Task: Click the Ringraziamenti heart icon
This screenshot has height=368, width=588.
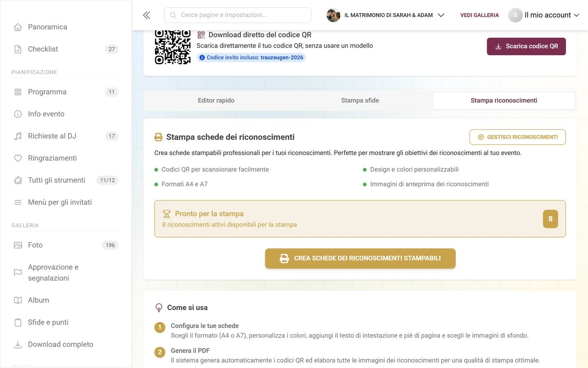Action: point(18,158)
